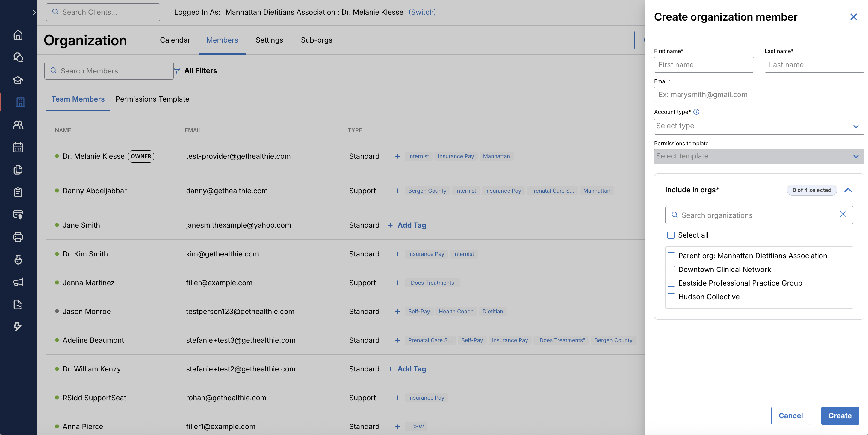
Task: Open the clients people icon in the sidebar
Action: (18, 125)
